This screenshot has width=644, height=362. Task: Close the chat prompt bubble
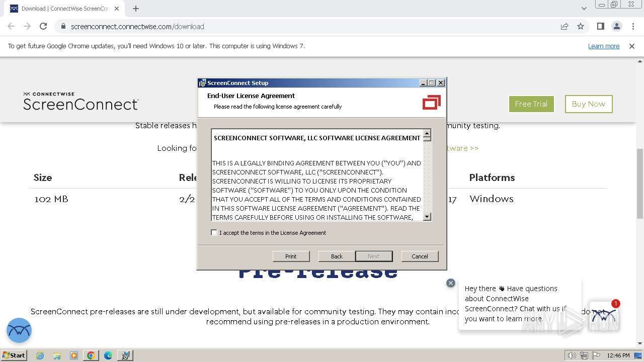coord(451,283)
